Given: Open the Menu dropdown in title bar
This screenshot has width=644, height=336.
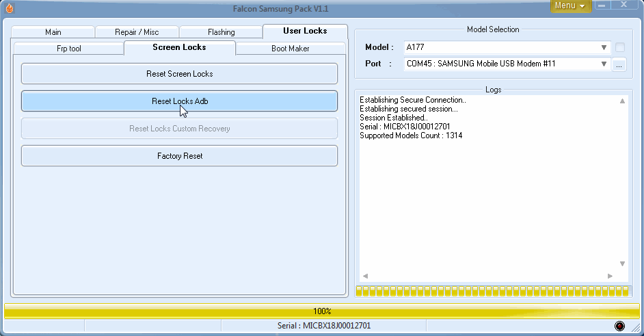Looking at the screenshot, I should pos(570,5).
